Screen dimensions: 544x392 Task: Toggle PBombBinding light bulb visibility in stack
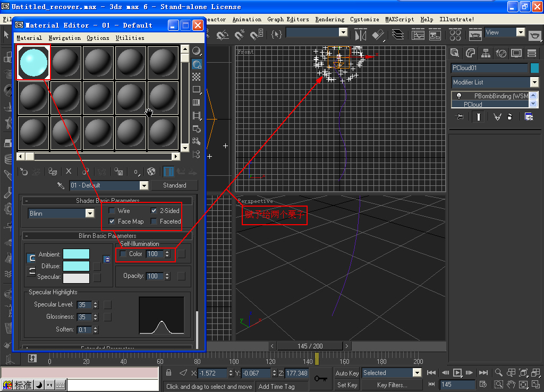pyautogui.click(x=458, y=96)
